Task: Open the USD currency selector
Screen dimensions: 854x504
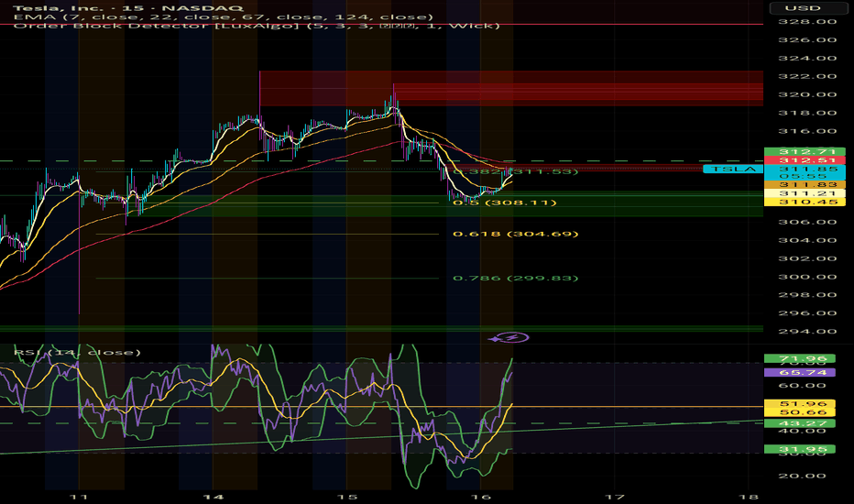Action: (x=807, y=7)
